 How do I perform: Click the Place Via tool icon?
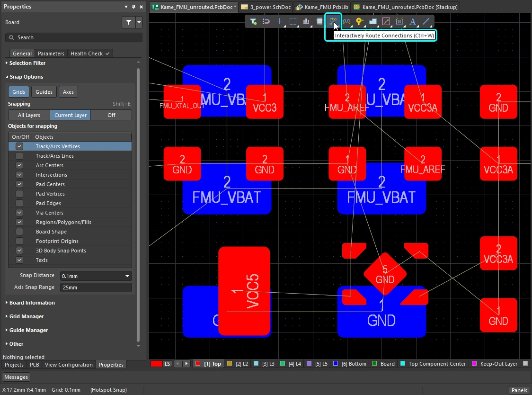coord(360,21)
